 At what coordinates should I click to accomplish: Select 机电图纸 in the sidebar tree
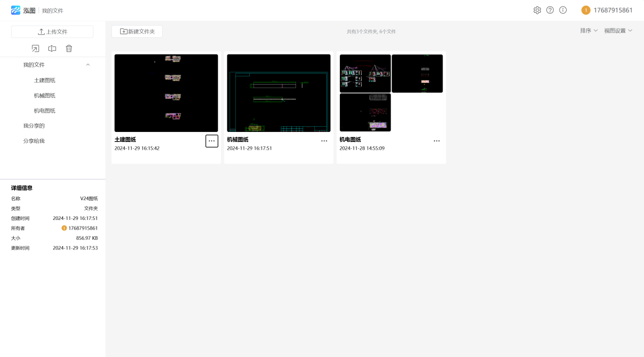coord(45,111)
